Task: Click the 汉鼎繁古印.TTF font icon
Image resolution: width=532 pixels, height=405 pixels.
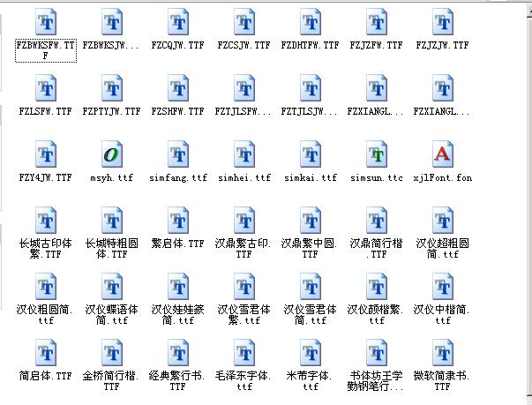Action: coord(244,221)
